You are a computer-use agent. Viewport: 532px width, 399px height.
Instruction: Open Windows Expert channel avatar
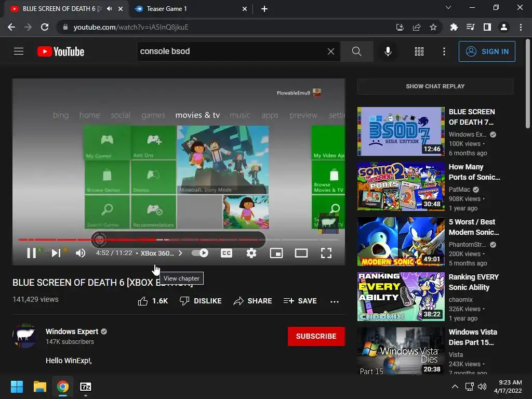point(25,336)
